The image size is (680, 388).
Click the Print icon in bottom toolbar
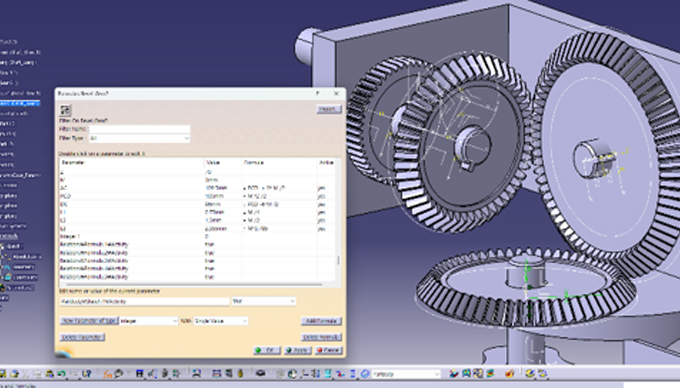pyautogui.click(x=14, y=373)
